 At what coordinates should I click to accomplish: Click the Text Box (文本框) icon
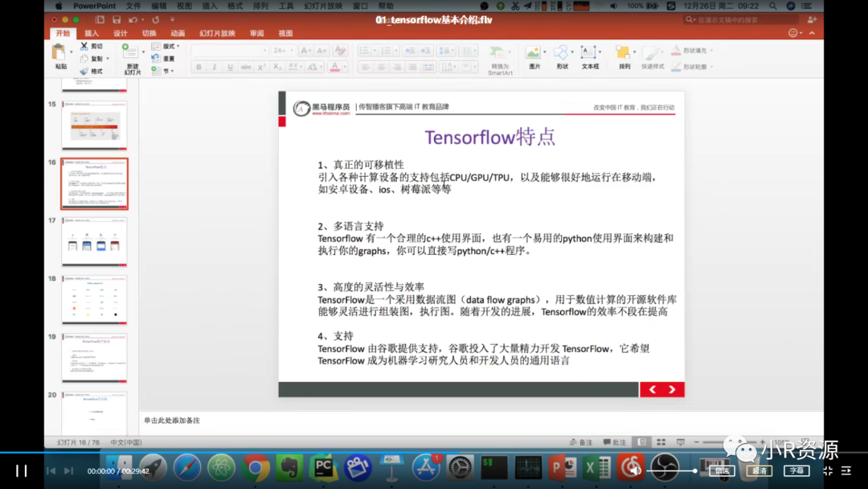click(x=588, y=52)
